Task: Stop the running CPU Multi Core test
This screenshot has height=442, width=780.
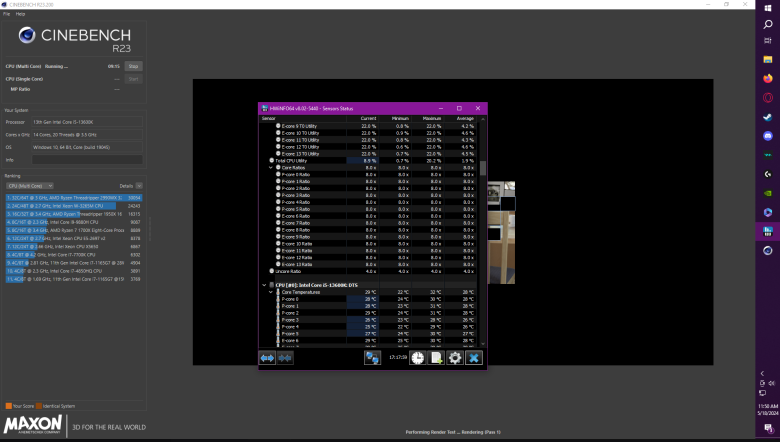Action: coord(133,66)
